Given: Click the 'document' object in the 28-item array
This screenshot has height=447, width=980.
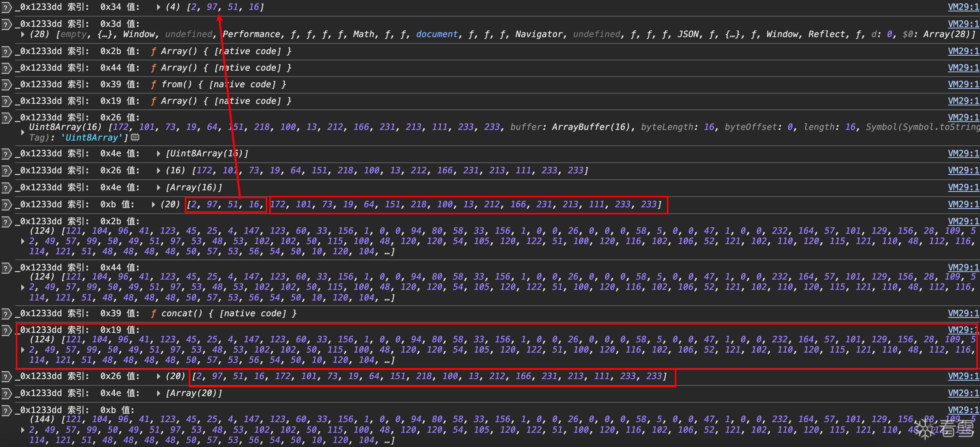Looking at the screenshot, I should (437, 34).
